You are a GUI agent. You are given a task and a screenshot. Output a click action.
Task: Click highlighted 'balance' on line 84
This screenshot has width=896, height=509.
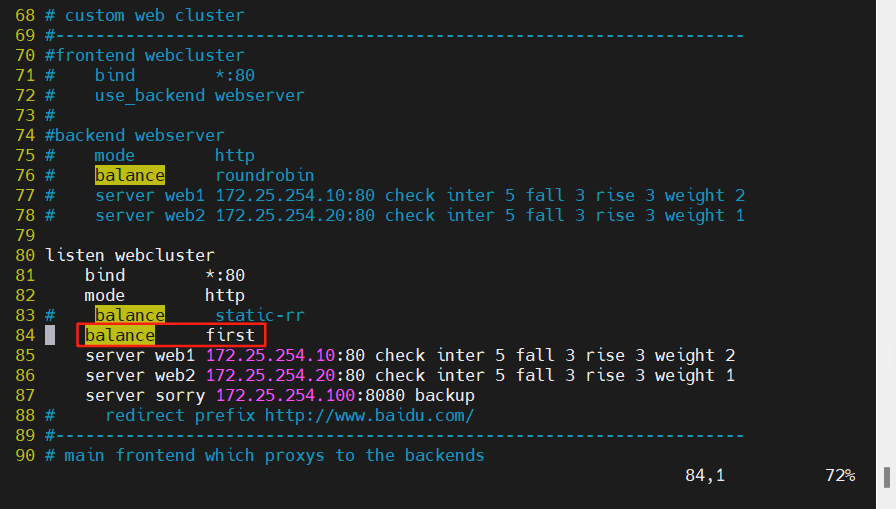[120, 335]
